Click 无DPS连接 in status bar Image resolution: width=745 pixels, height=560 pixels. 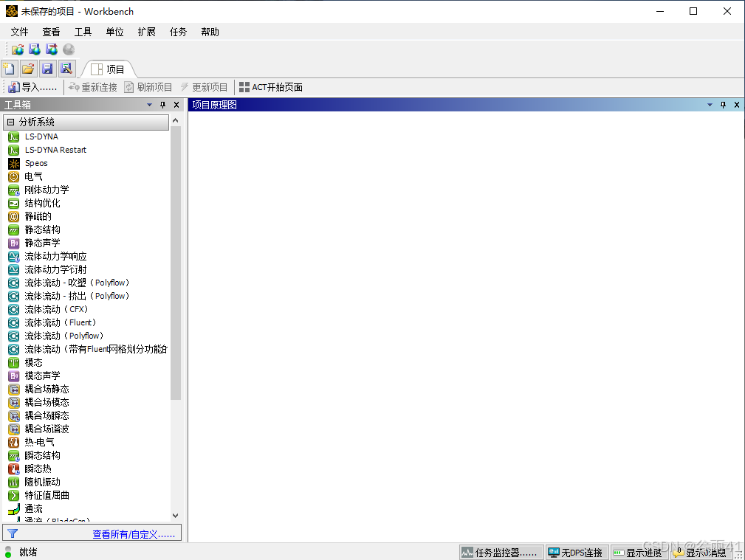(577, 553)
